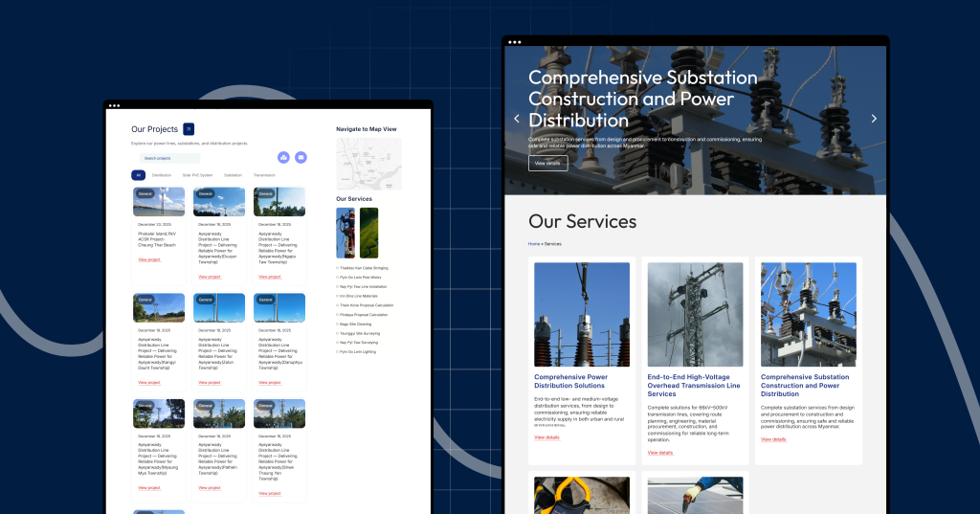
Task: Open lineman service image in sidebar
Action: tap(345, 233)
